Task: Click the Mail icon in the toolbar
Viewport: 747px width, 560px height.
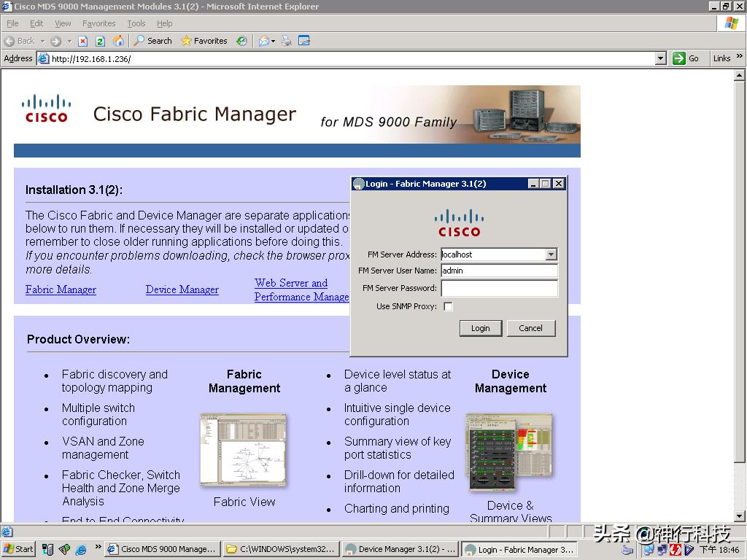Action: point(263,41)
